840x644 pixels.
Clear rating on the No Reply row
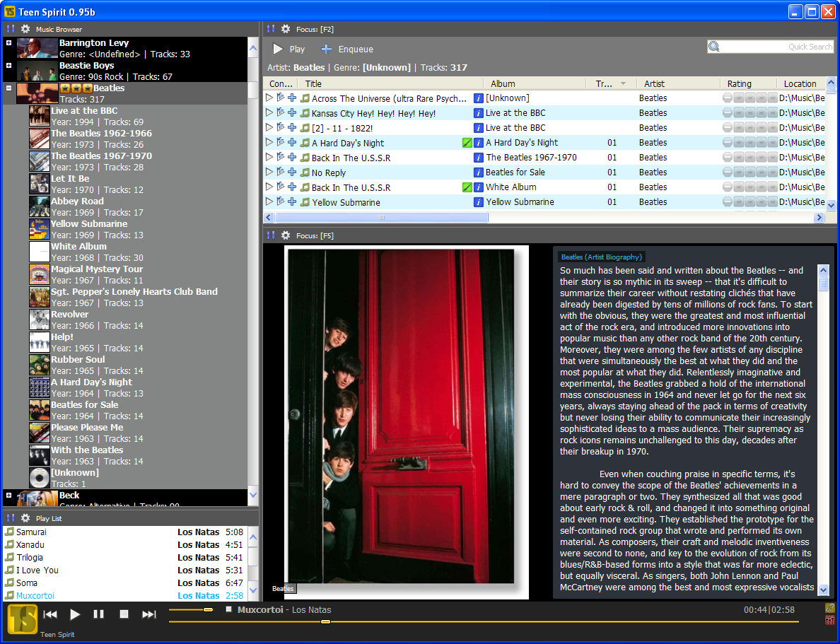[727, 172]
